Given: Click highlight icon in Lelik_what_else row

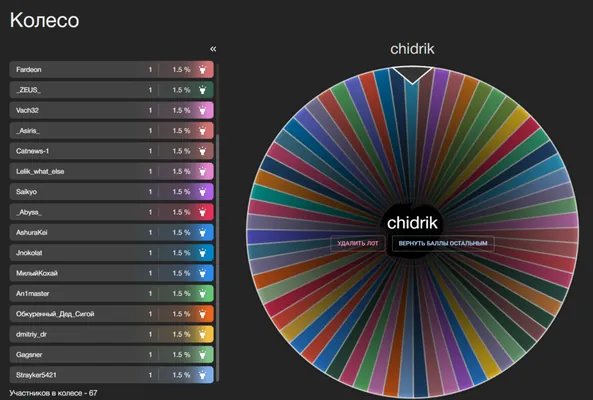Looking at the screenshot, I should click(202, 172).
